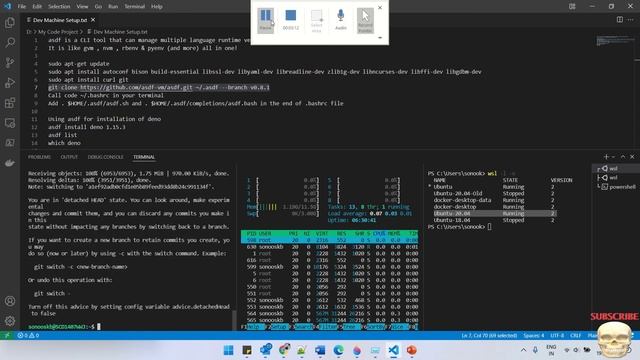The width and height of the screenshot is (640, 360).
Task: Maximize the terminal panel size chevron
Action: click(623, 157)
